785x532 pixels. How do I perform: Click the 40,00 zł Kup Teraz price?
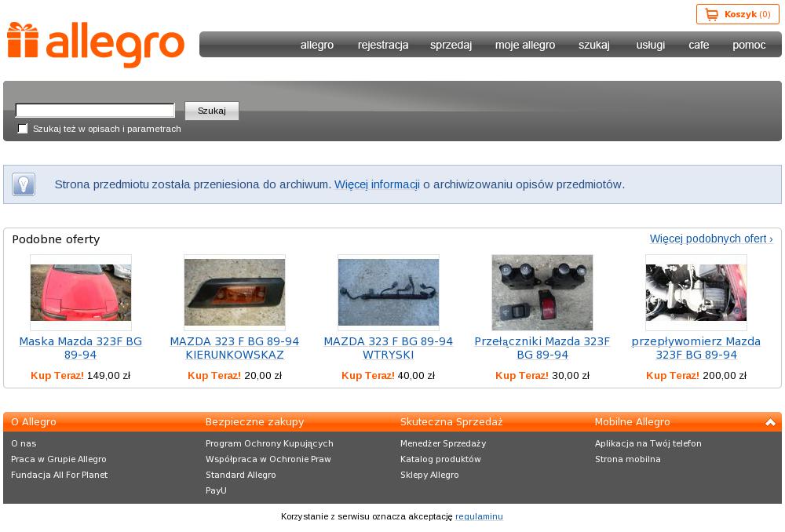click(389, 375)
